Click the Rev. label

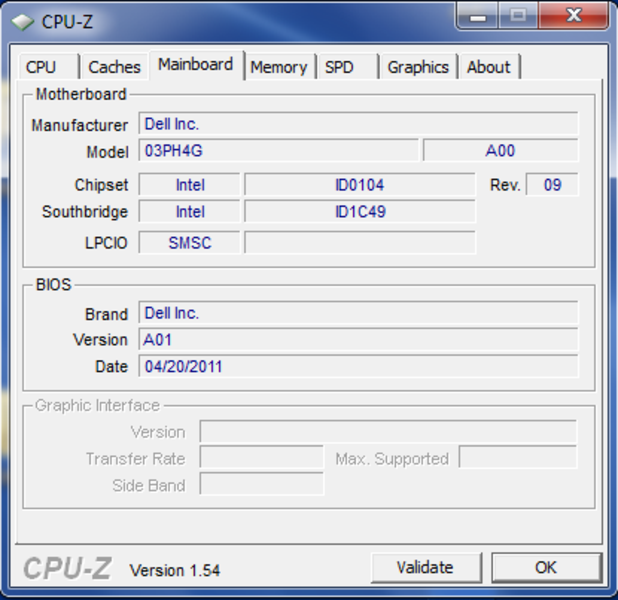pyautogui.click(x=505, y=185)
